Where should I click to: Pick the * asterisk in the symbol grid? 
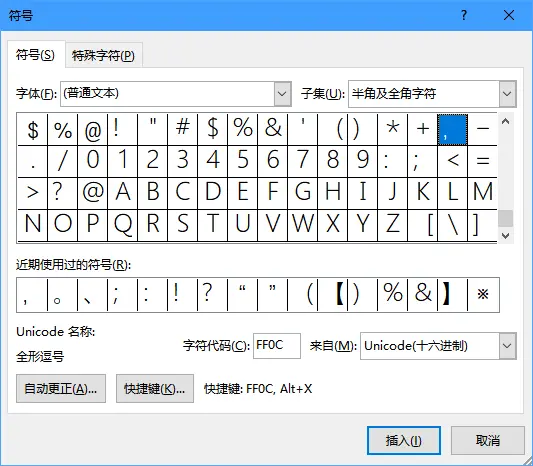point(393,130)
